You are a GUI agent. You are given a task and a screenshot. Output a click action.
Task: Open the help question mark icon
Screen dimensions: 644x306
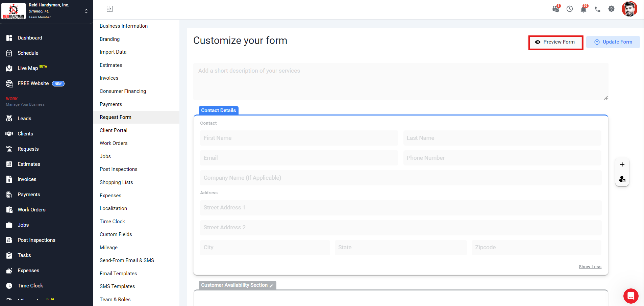coord(611,9)
